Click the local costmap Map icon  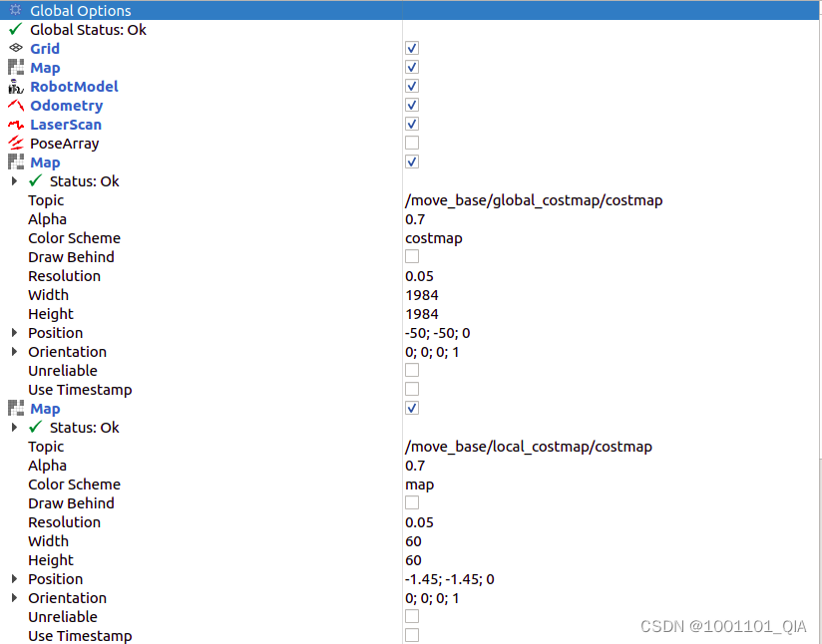(x=16, y=408)
